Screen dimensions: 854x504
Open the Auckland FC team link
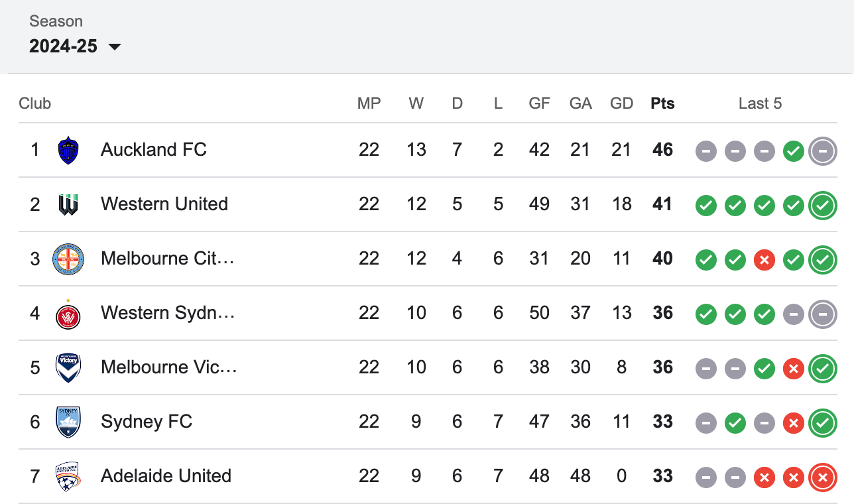154,150
